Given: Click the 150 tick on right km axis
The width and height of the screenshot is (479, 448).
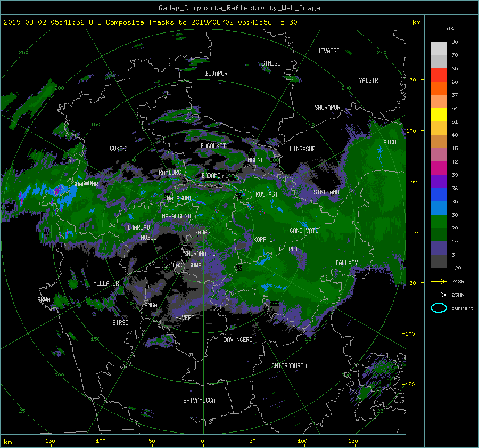Looking at the screenshot, I should (411, 80).
